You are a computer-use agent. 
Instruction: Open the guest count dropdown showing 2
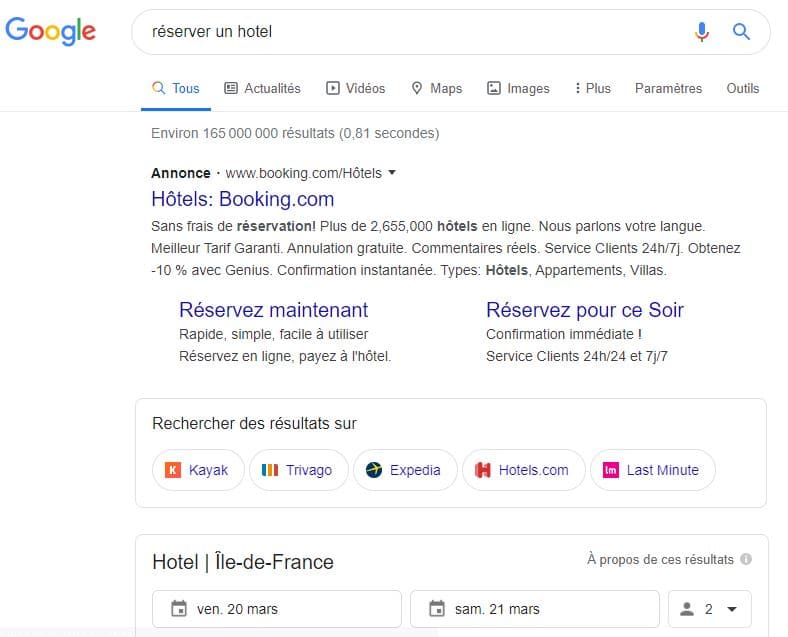(710, 609)
